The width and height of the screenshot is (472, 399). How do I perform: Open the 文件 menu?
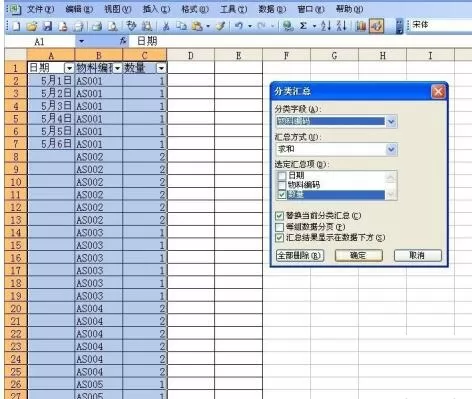(x=40, y=9)
